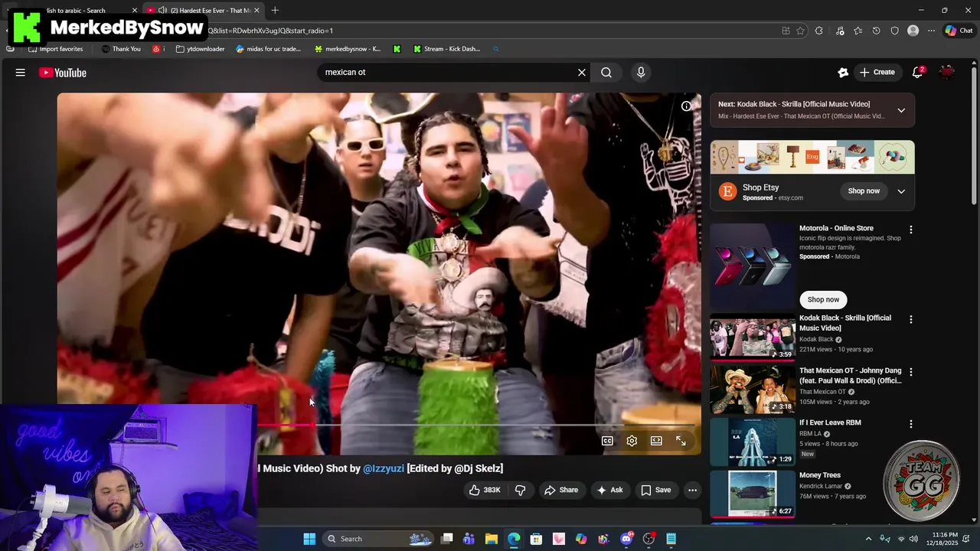Open File Explorer from taskbar
The height and width of the screenshot is (551, 980).
point(492,539)
